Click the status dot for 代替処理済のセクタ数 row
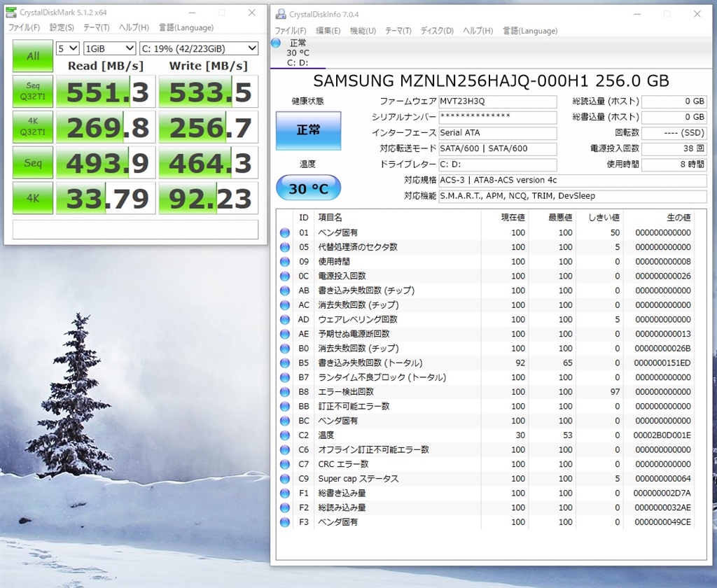The image size is (717, 588). coord(285,247)
